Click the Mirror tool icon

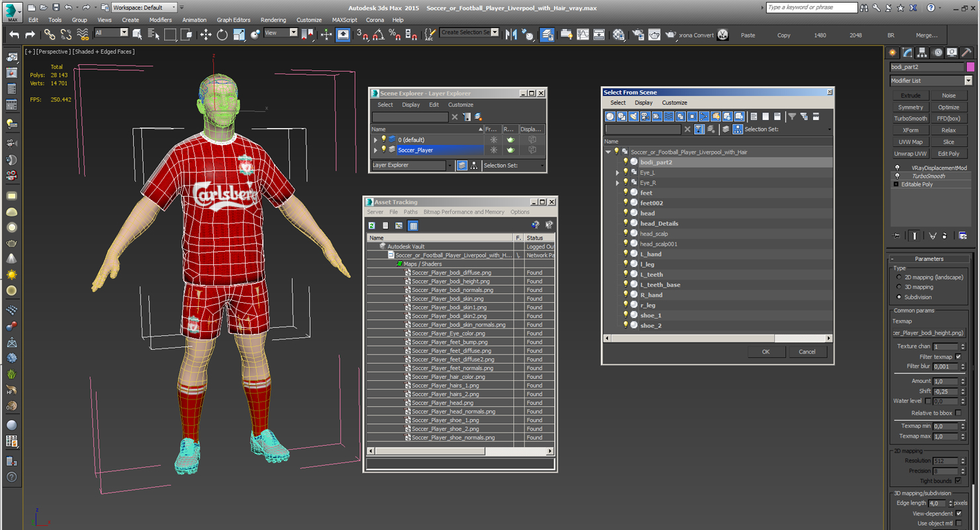(x=511, y=34)
